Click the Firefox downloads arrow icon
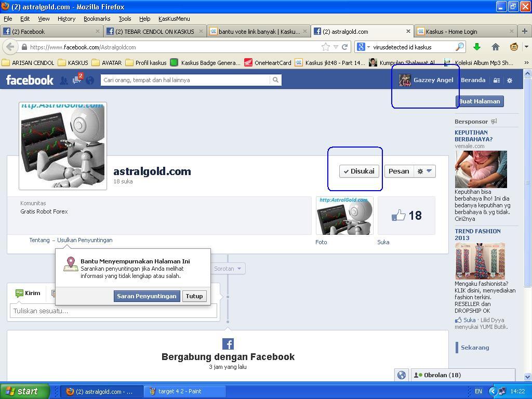Screen dimensions: 532x399 477,46
